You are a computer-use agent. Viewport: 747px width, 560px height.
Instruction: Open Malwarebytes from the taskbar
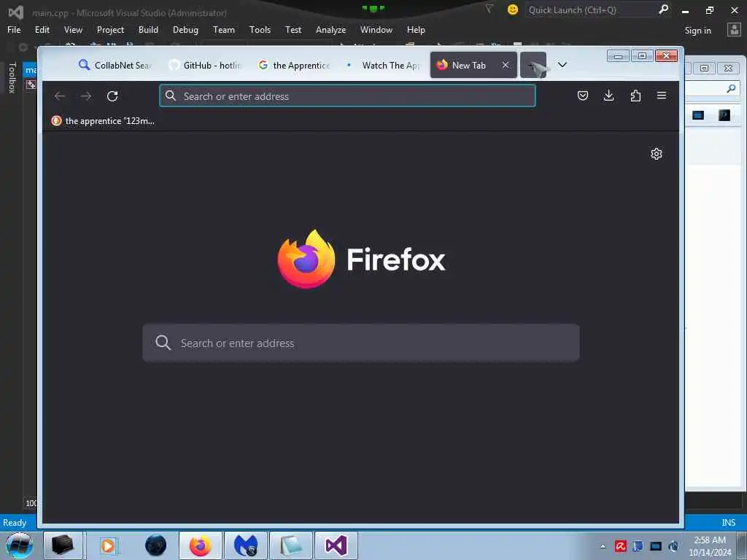(x=245, y=545)
